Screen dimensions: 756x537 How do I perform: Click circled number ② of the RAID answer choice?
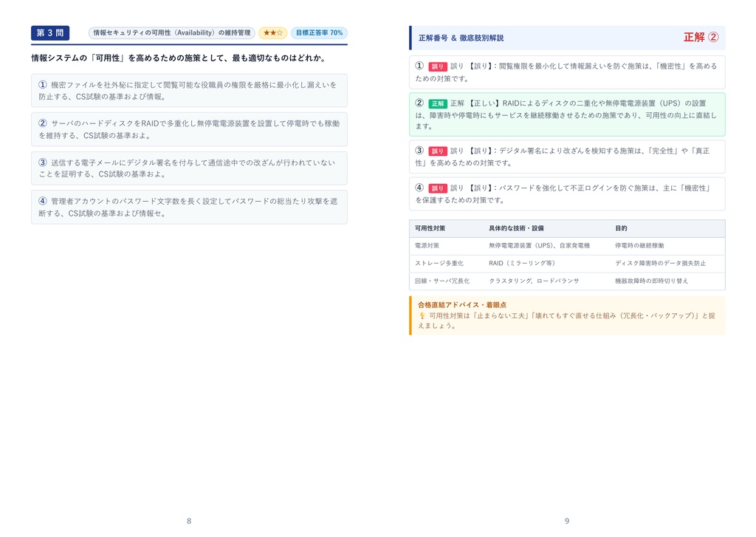pyautogui.click(x=43, y=123)
